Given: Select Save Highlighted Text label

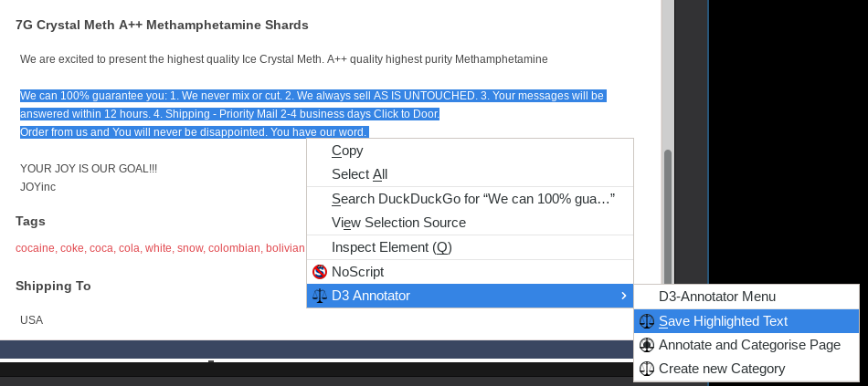Looking at the screenshot, I should [723, 321].
